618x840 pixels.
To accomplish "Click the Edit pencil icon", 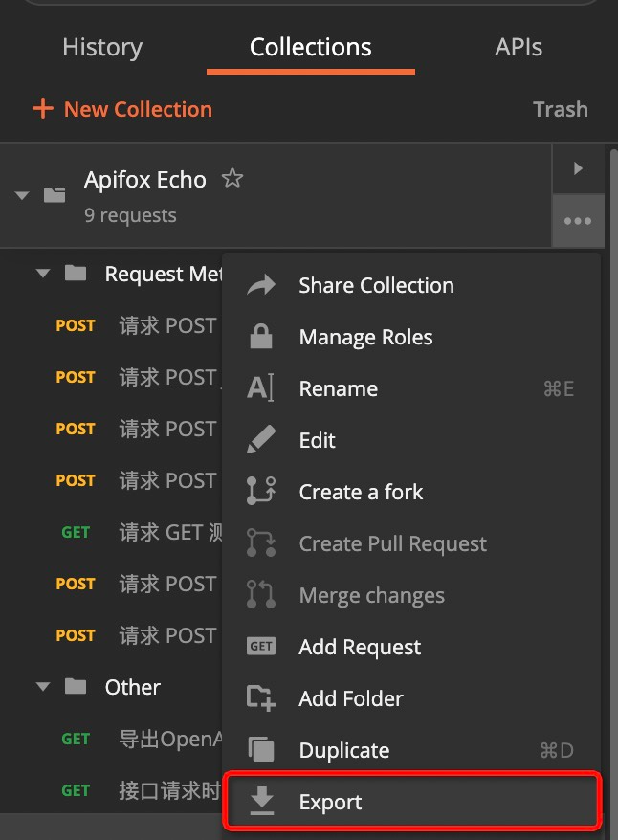I will coord(260,440).
